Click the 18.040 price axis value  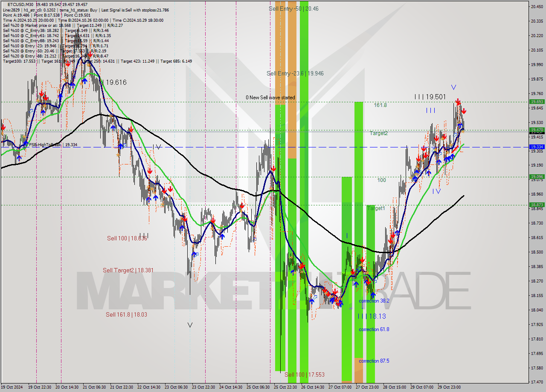click(x=537, y=310)
